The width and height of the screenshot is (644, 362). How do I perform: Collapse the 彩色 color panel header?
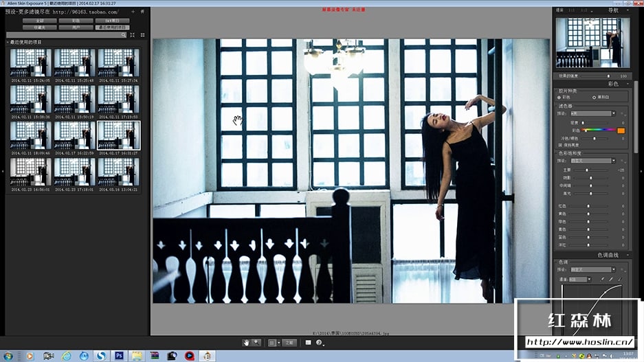pos(628,84)
